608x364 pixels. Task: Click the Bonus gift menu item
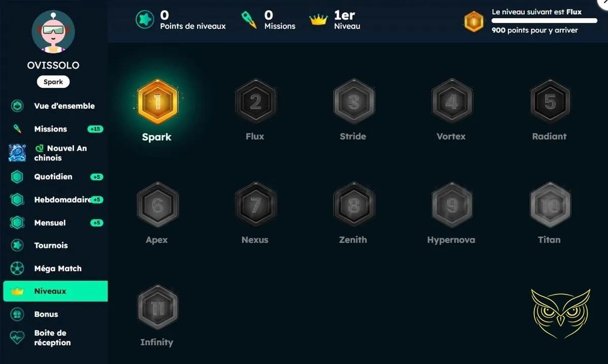pyautogui.click(x=55, y=314)
